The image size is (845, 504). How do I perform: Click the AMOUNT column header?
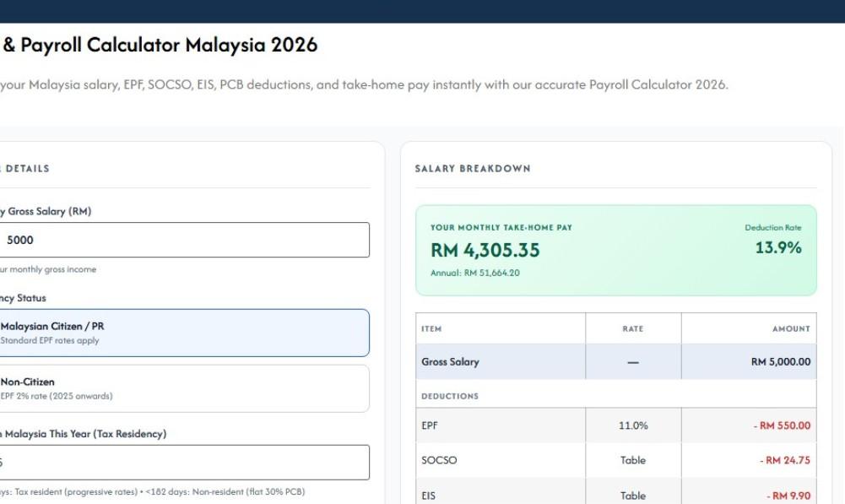click(791, 328)
